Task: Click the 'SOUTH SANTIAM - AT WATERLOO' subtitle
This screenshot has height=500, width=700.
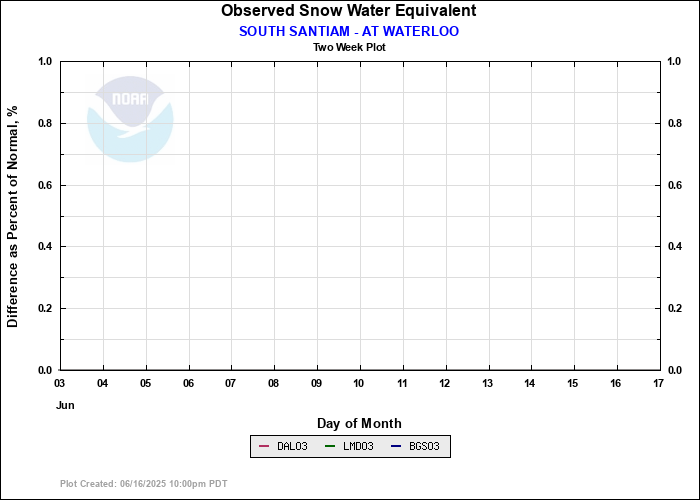Action: (x=349, y=31)
